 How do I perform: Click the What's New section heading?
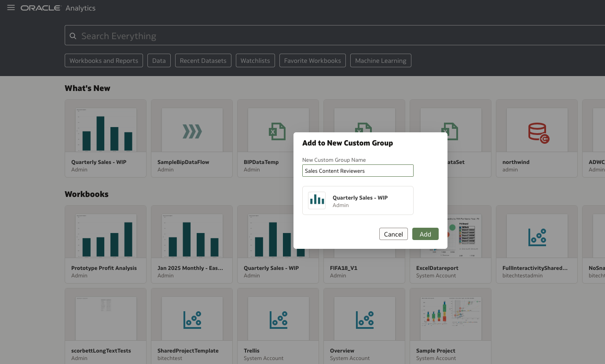click(88, 88)
